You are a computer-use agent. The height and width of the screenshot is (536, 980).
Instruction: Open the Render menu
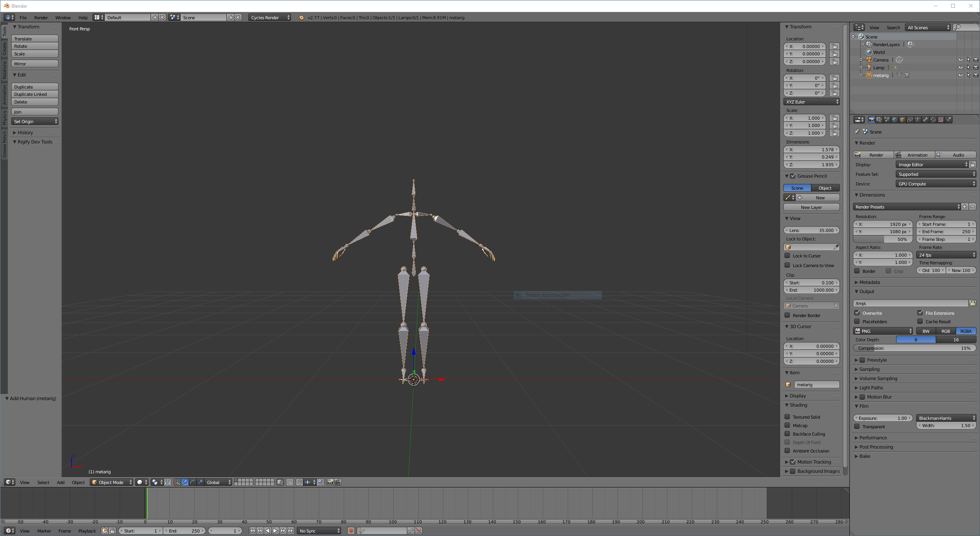tap(41, 17)
